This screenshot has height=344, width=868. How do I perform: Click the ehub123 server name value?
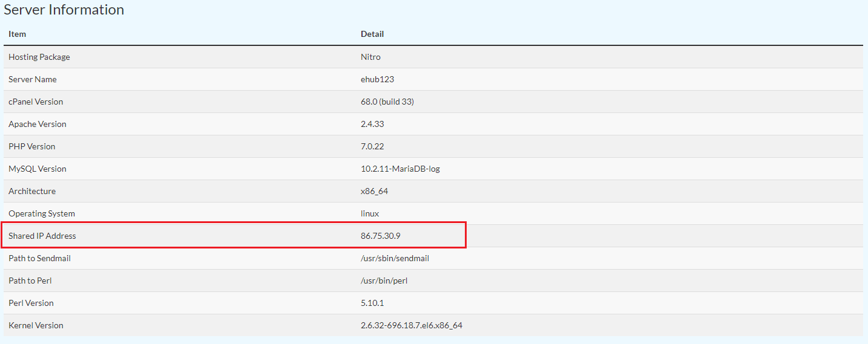coord(377,79)
